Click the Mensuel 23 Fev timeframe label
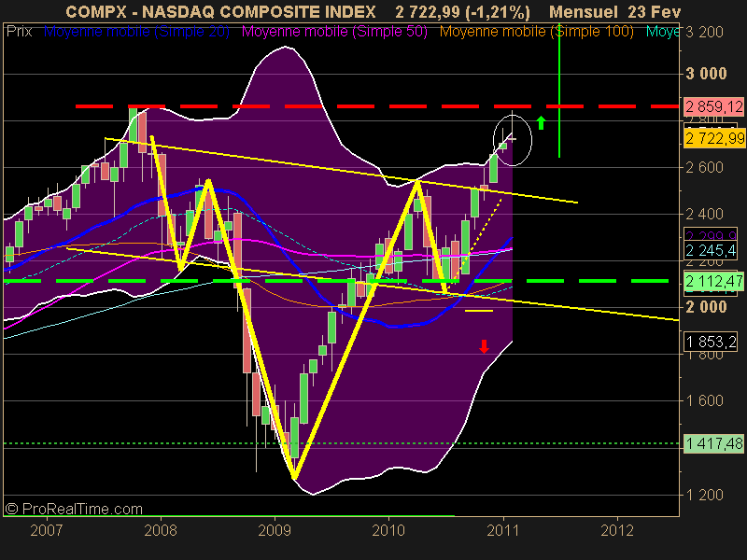 click(x=615, y=11)
